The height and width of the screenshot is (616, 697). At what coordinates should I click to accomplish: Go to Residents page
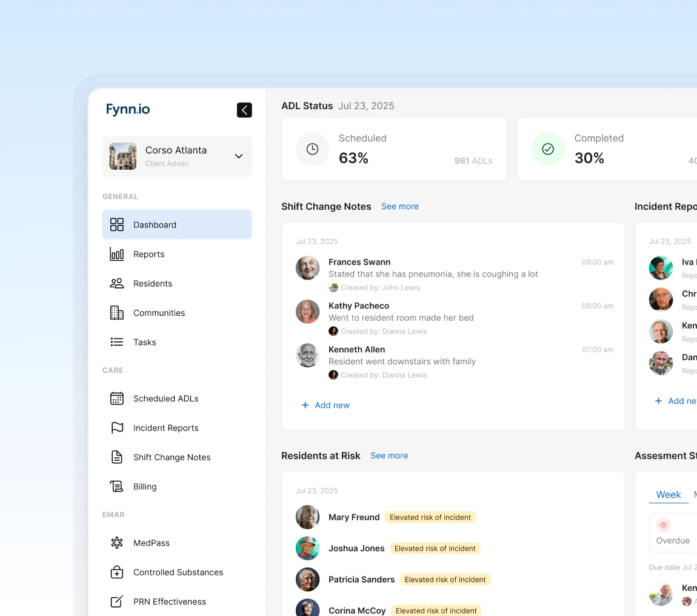pyautogui.click(x=177, y=283)
